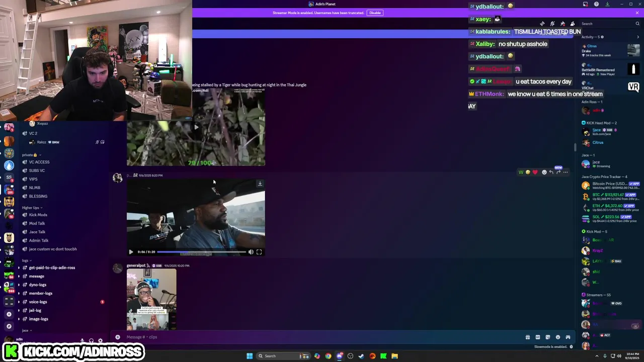
Task: Expand the Activity section arrow
Action: pyautogui.click(x=638, y=37)
